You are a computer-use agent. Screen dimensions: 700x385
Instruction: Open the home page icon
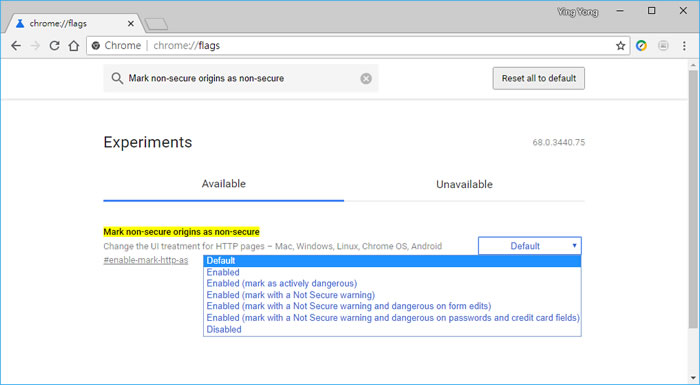click(x=74, y=46)
